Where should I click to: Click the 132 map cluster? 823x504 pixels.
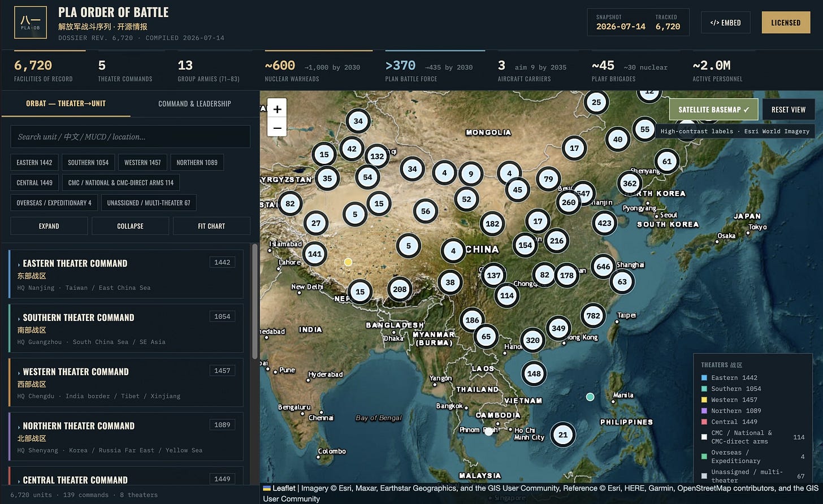pyautogui.click(x=377, y=157)
